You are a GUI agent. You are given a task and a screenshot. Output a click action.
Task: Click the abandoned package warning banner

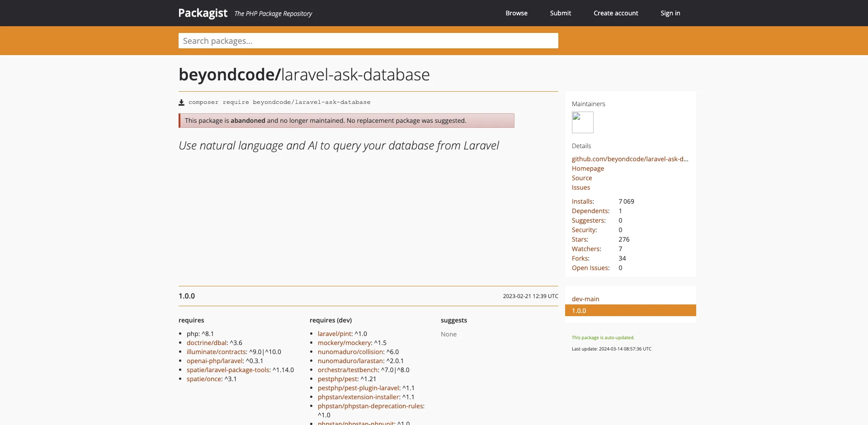[346, 121]
